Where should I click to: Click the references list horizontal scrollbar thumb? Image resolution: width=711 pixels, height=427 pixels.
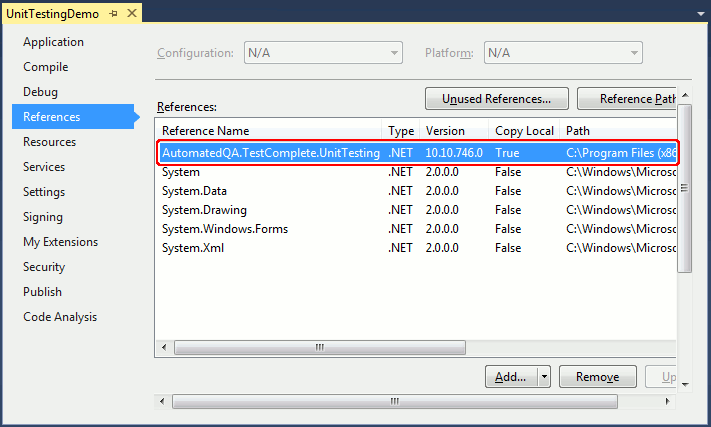tap(320, 348)
